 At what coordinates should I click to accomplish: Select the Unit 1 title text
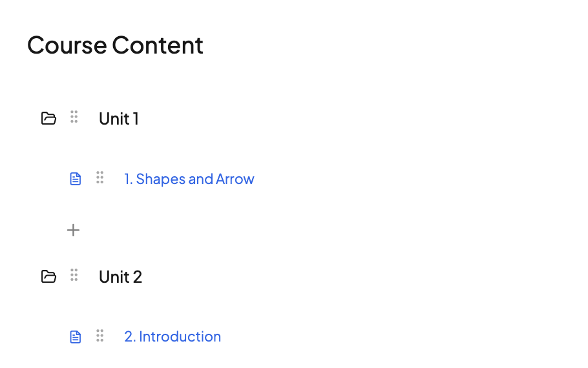point(119,119)
